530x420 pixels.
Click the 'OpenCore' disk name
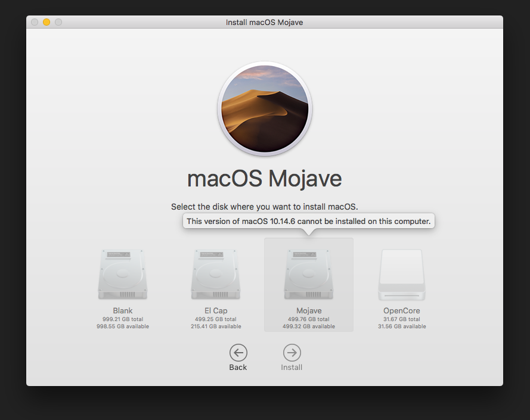pos(402,310)
